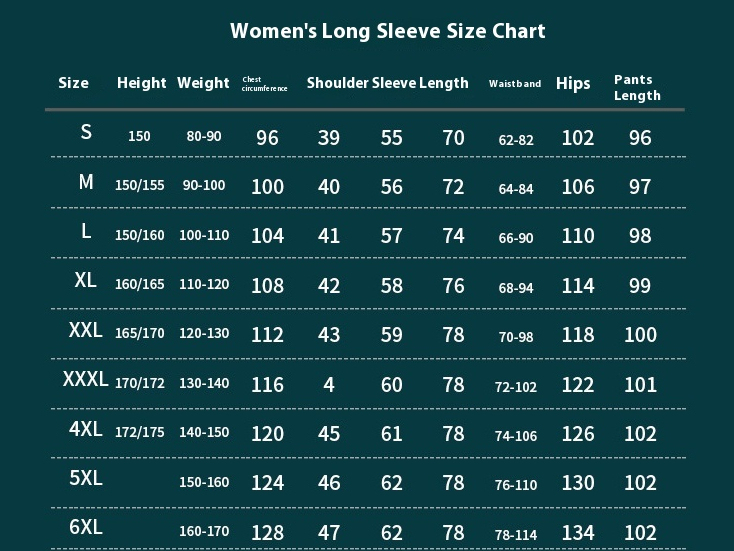734x551 pixels.
Task: Click the 160/165 height cell
Action: pyautogui.click(x=139, y=284)
